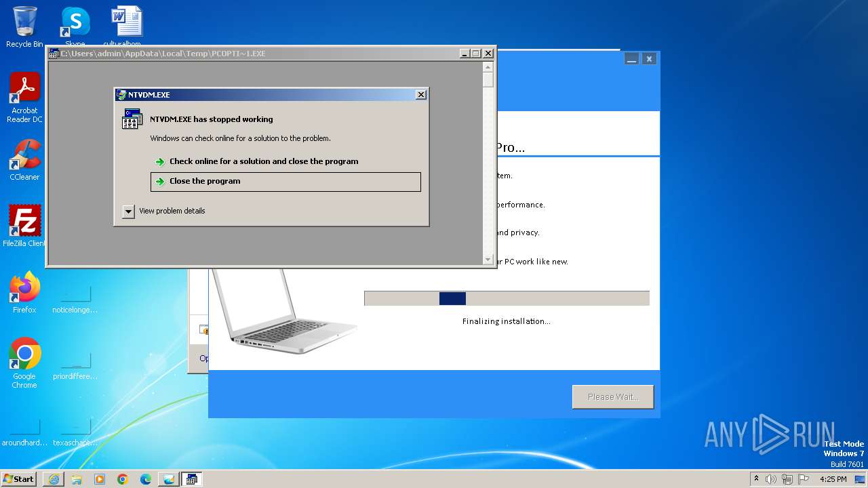Select the aroundhard... desktop file
The width and height of the screenshot is (868, 488).
click(x=24, y=432)
